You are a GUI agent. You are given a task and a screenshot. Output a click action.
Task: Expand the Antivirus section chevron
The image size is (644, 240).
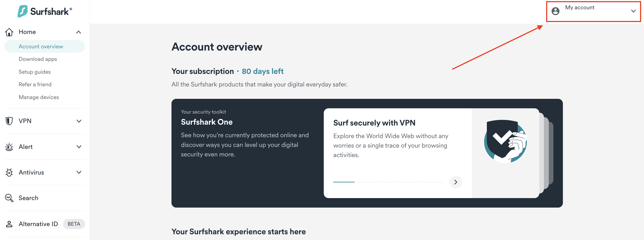point(79,172)
